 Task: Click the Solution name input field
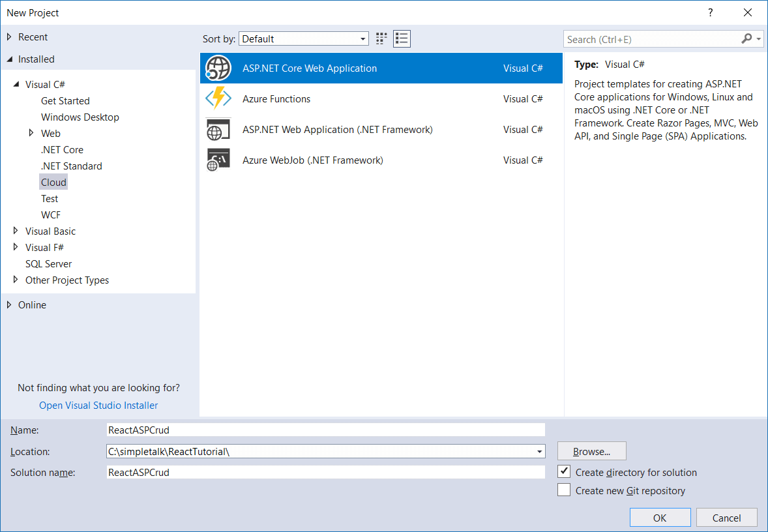pyautogui.click(x=326, y=472)
